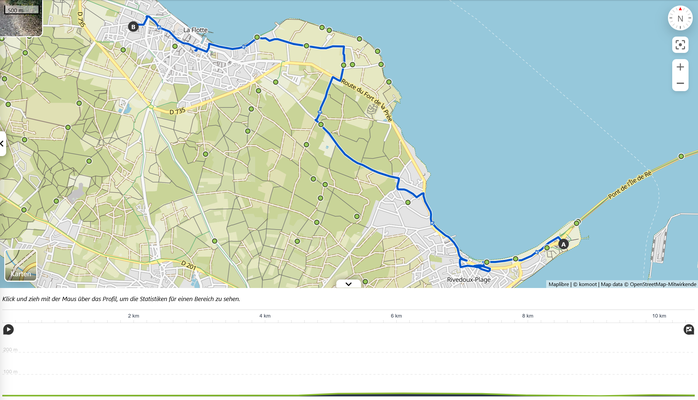Collapse the side panel with the left arrow
Viewport: 698px width, 400px height.
click(x=2, y=143)
